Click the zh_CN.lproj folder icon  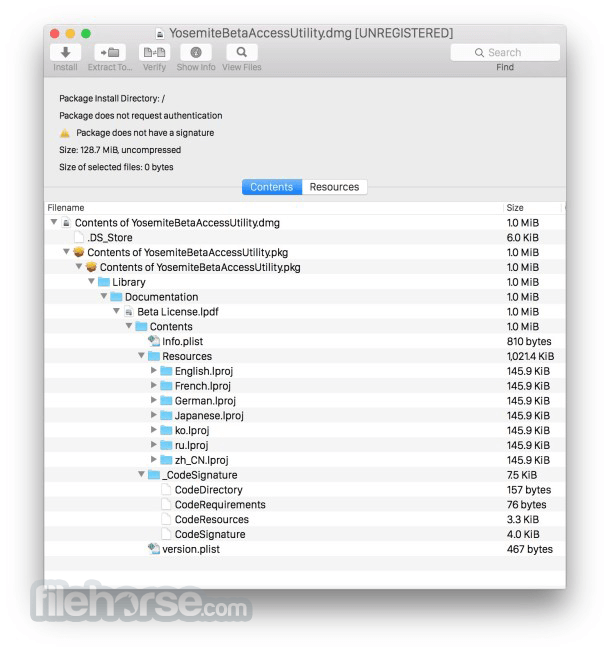(x=166, y=460)
